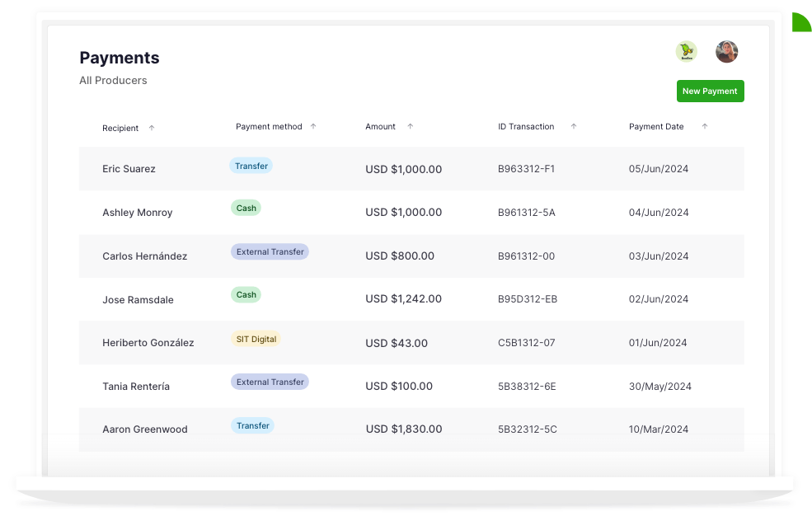Image resolution: width=812 pixels, height=516 pixels.
Task: Sort the table using the Recipient arrow icon
Action: coord(152,128)
